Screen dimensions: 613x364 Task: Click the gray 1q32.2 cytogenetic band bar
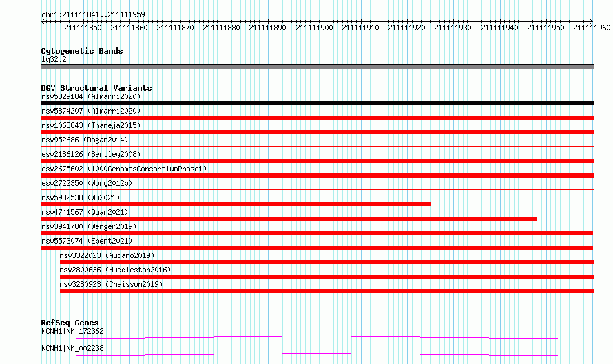click(x=317, y=67)
